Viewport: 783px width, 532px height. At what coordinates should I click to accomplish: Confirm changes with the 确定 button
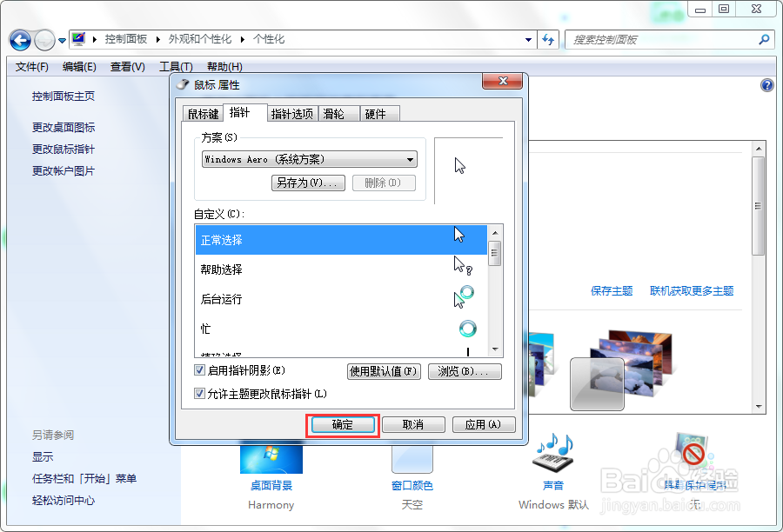(343, 424)
